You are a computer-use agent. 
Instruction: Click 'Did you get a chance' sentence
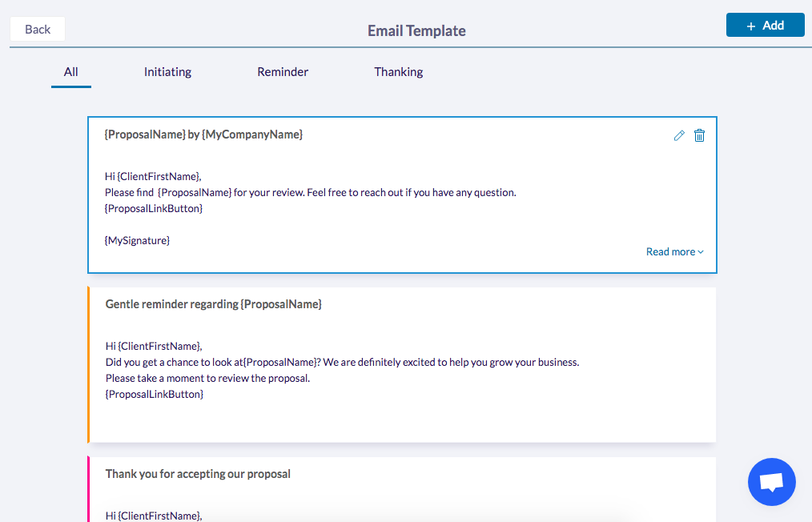pyautogui.click(x=342, y=362)
